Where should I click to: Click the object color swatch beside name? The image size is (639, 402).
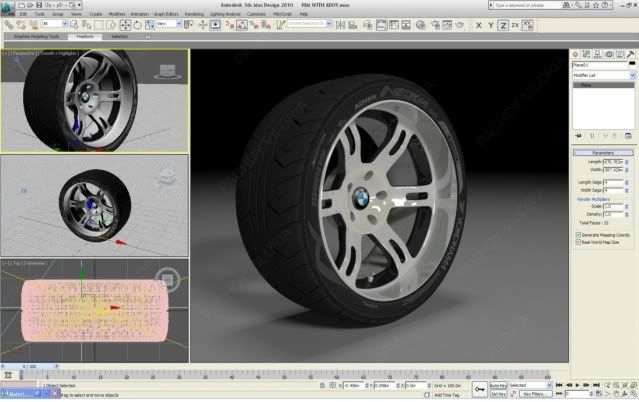(632, 64)
